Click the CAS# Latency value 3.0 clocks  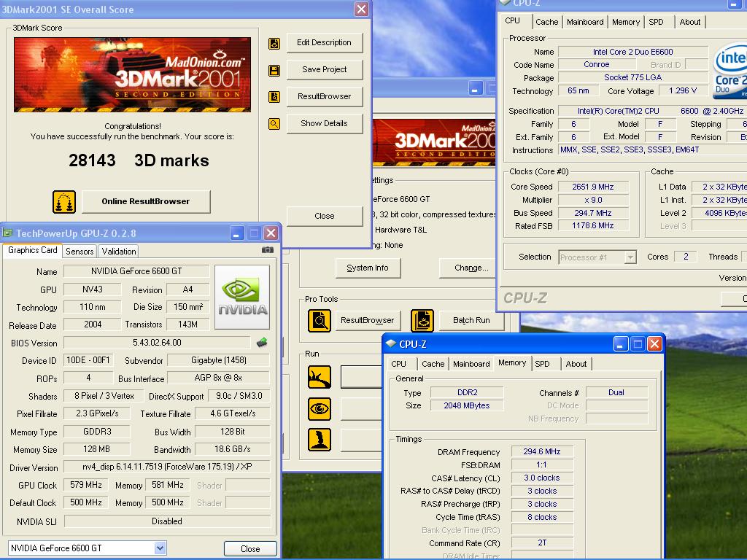542,478
